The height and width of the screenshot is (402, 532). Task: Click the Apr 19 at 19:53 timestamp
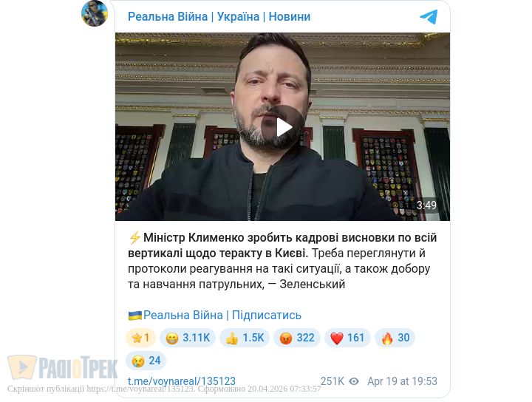point(402,381)
